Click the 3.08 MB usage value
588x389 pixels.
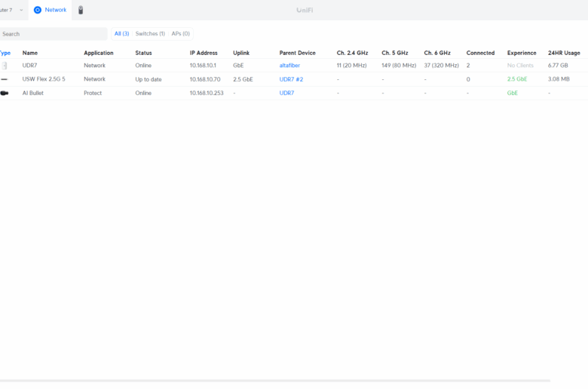pos(559,79)
